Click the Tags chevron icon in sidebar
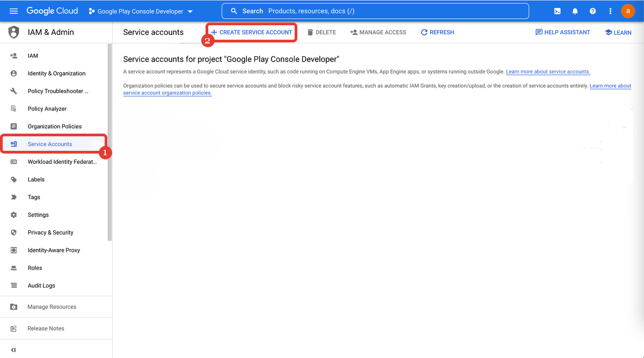 14,198
